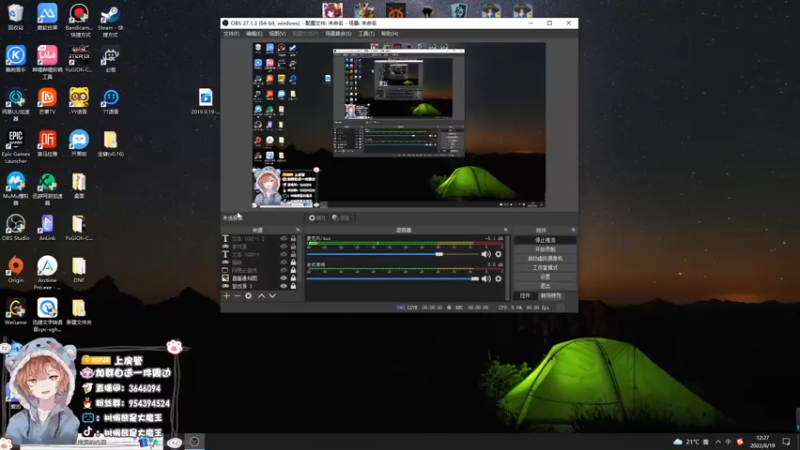Open desktop audio settings gear
The image size is (800, 450).
[498, 279]
